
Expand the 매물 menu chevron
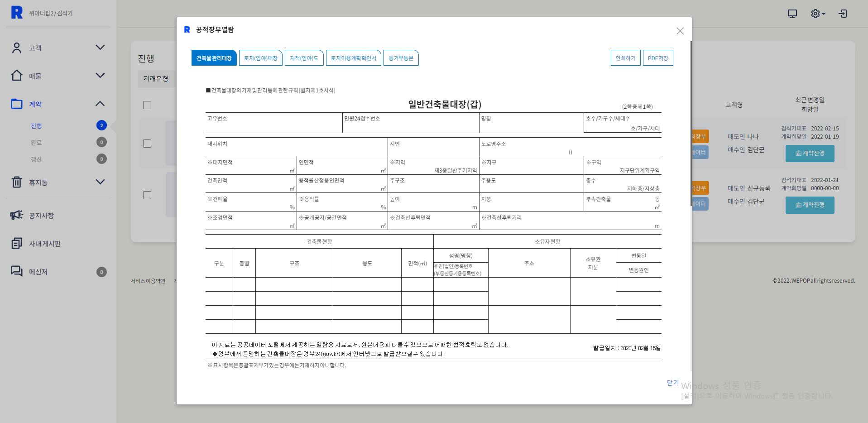click(x=100, y=76)
